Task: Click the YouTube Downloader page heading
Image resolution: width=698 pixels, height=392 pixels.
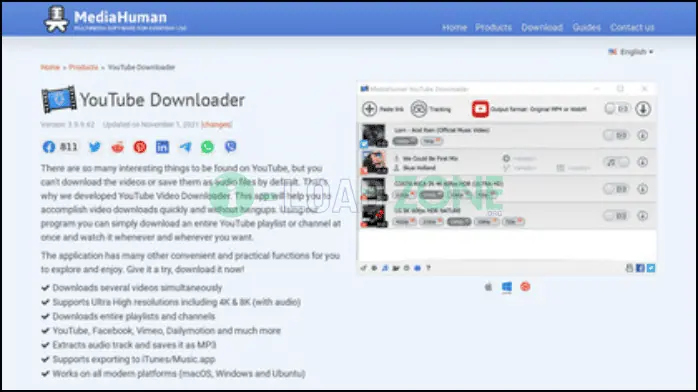Action: [162, 100]
